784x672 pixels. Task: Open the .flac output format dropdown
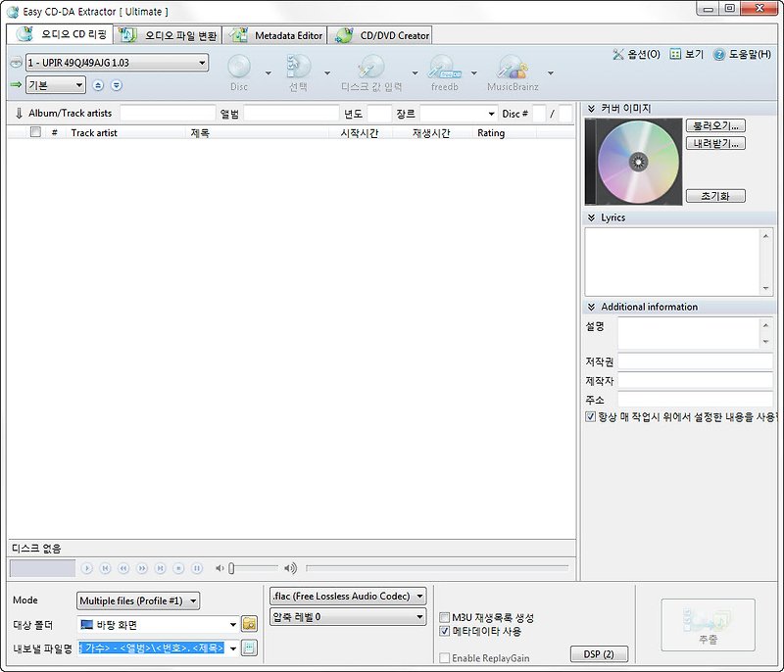click(419, 596)
